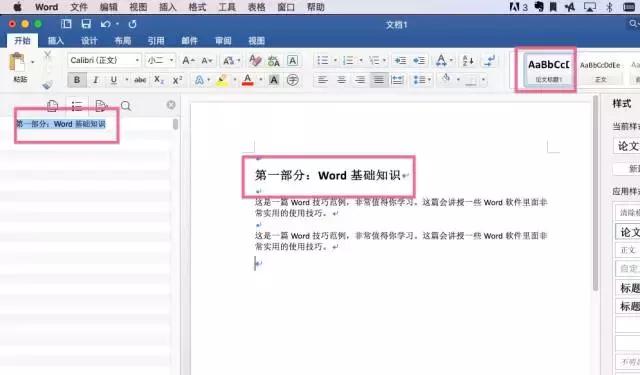The width and height of the screenshot is (640, 375).
Task: Click the Increase Indent icon
Action: tap(419, 61)
